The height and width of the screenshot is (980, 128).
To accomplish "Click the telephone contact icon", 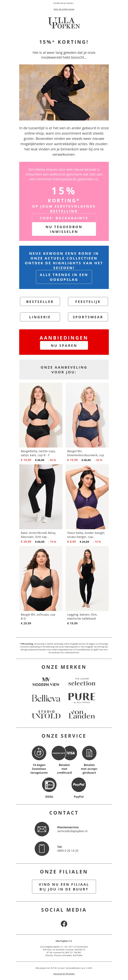I will pyautogui.click(x=42, y=848).
